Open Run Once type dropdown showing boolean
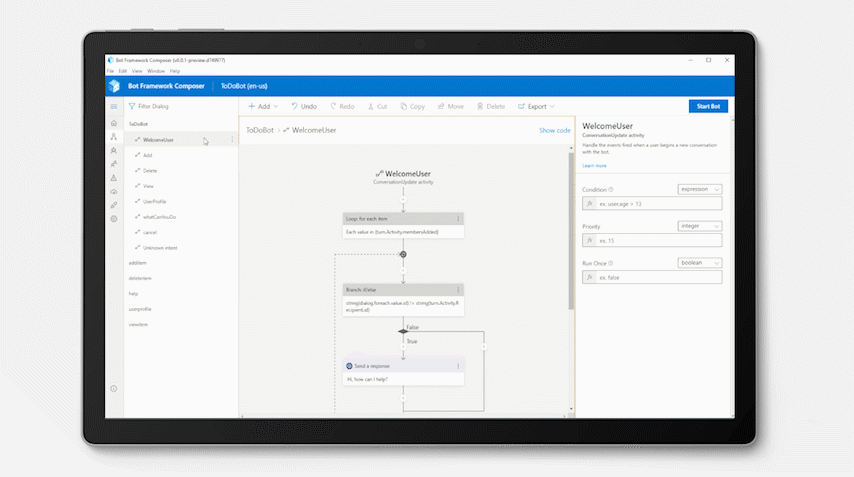 (x=700, y=263)
